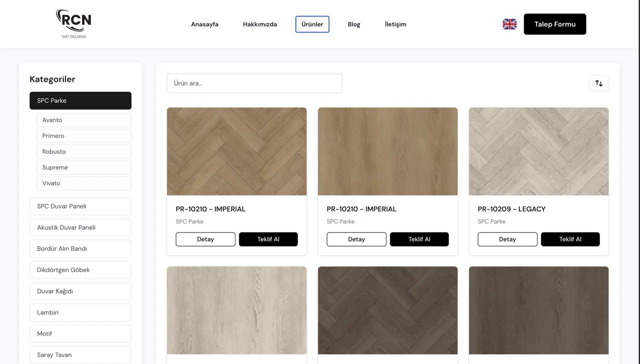Filter by the Robusto subcategory

[84, 151]
